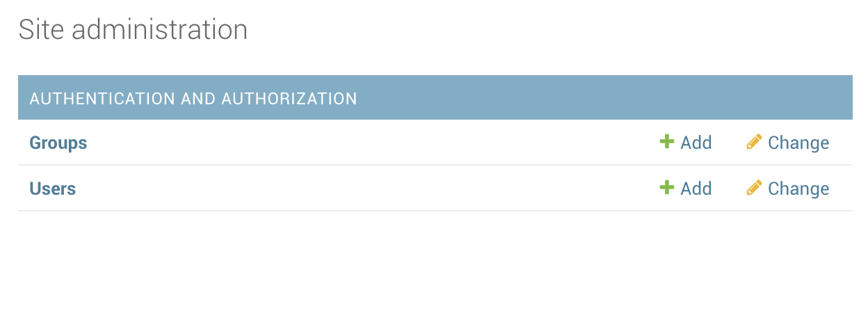Click the blank middle of the Users row
Screen dimensions: 868x313
coord(369,188)
